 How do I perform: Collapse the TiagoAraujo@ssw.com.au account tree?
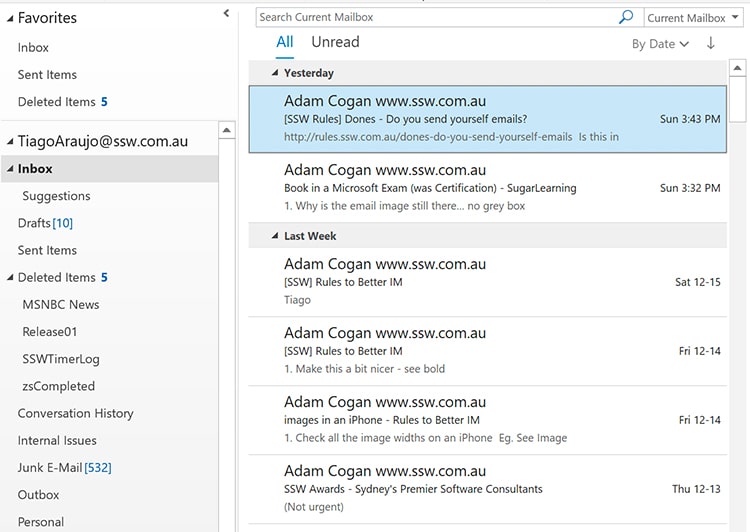(x=9, y=142)
